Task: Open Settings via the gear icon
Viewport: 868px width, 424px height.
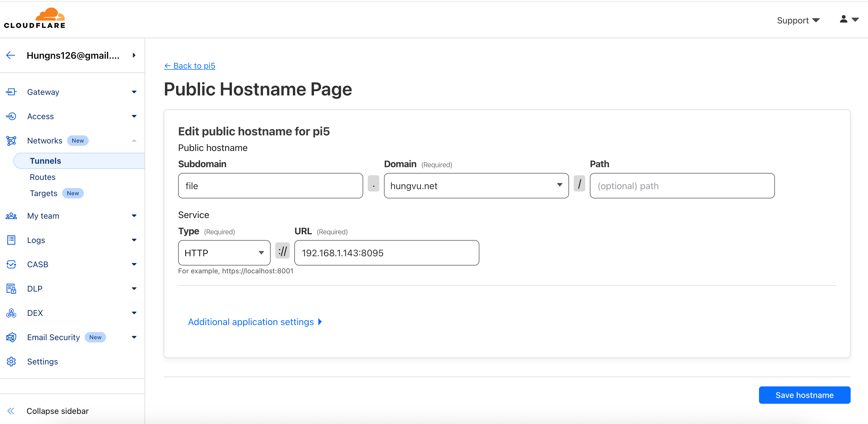Action: tap(11, 361)
